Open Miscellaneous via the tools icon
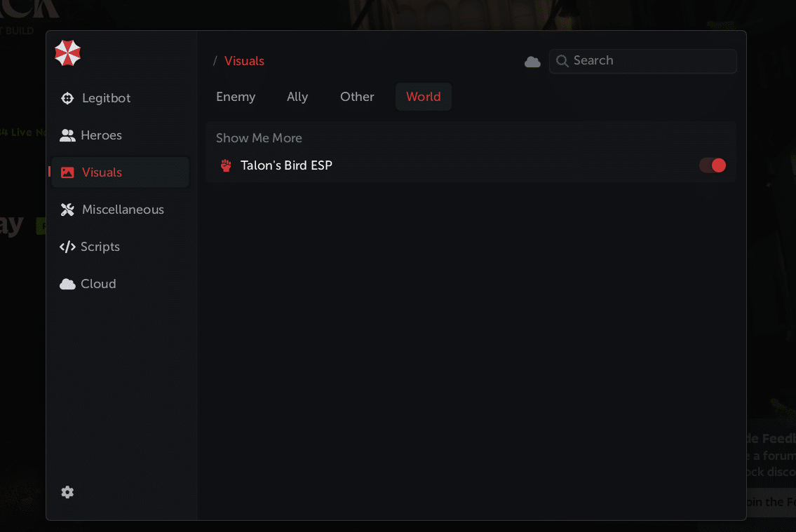796x532 pixels. (67, 210)
